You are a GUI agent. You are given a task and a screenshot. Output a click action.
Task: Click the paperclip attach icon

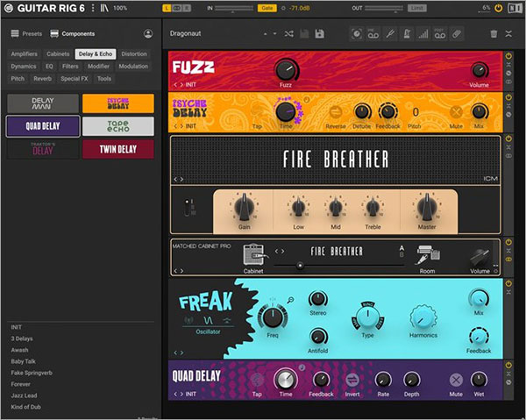[x=457, y=34]
